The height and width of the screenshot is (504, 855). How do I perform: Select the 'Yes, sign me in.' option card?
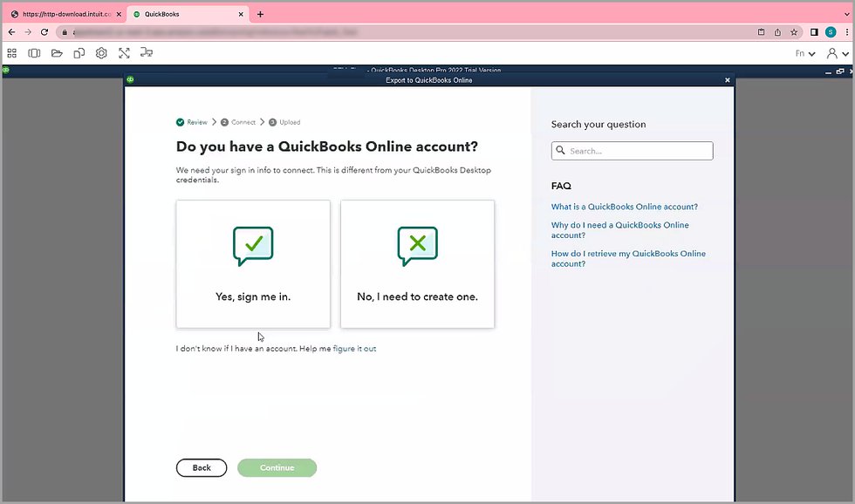[x=253, y=264]
